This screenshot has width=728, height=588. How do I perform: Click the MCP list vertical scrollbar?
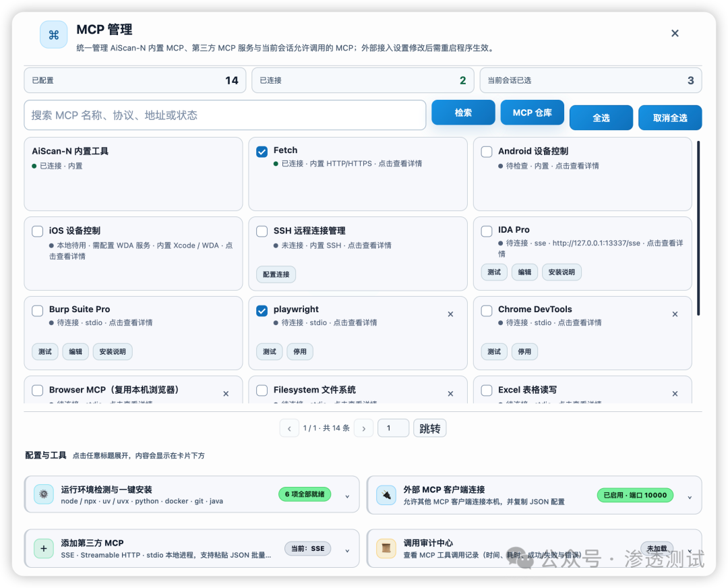click(x=698, y=228)
